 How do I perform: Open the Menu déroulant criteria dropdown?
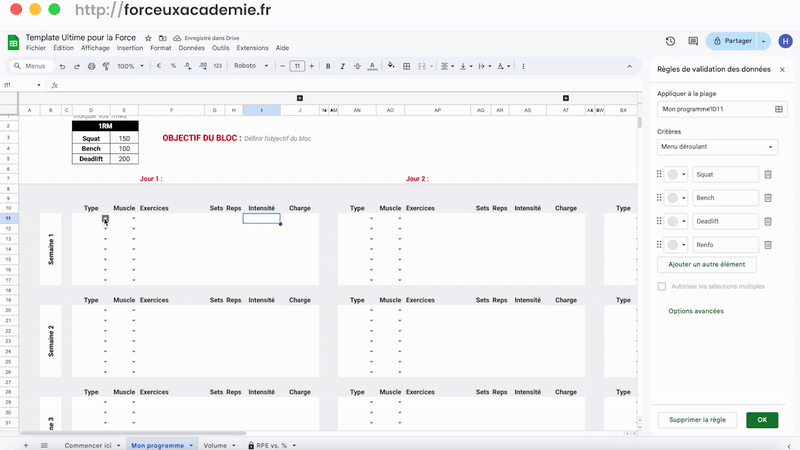coord(717,147)
